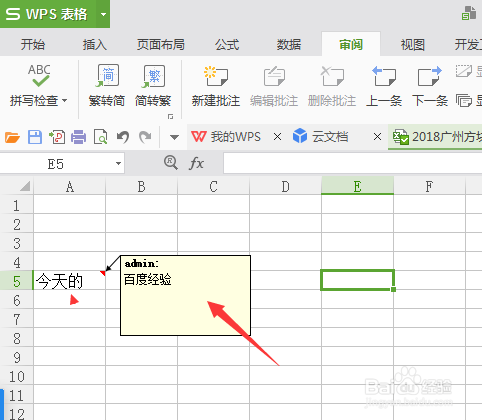Open the WPS 表格 application menu button
This screenshot has width=482, height=420.
[x=48, y=14]
